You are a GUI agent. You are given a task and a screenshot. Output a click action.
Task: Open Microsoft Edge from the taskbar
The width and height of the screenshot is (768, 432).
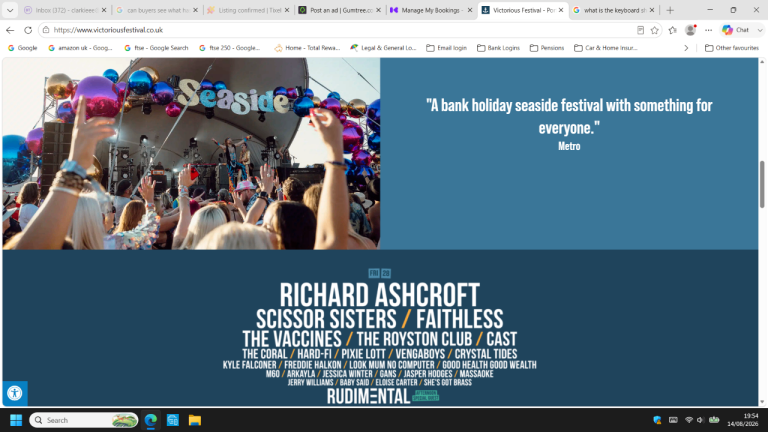pyautogui.click(x=150, y=420)
